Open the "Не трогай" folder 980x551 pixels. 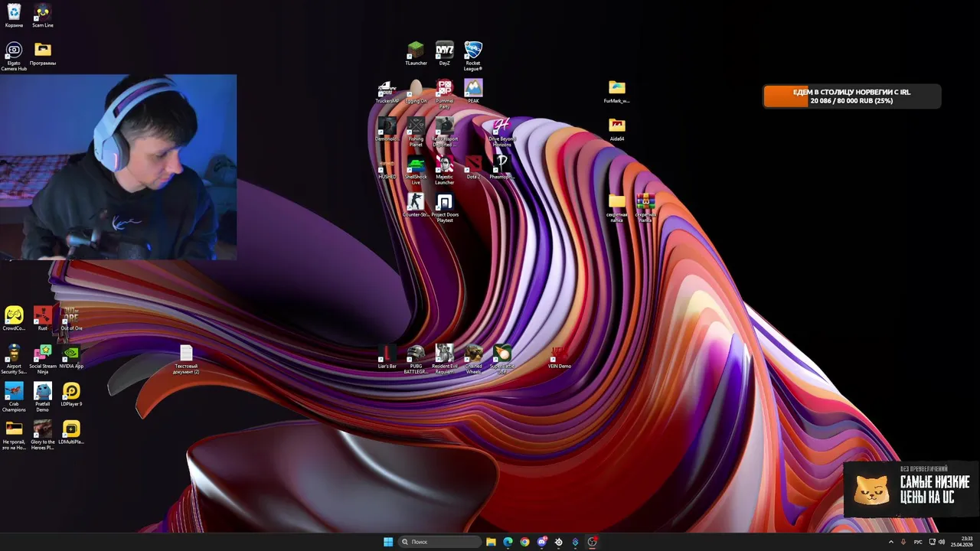click(x=14, y=435)
